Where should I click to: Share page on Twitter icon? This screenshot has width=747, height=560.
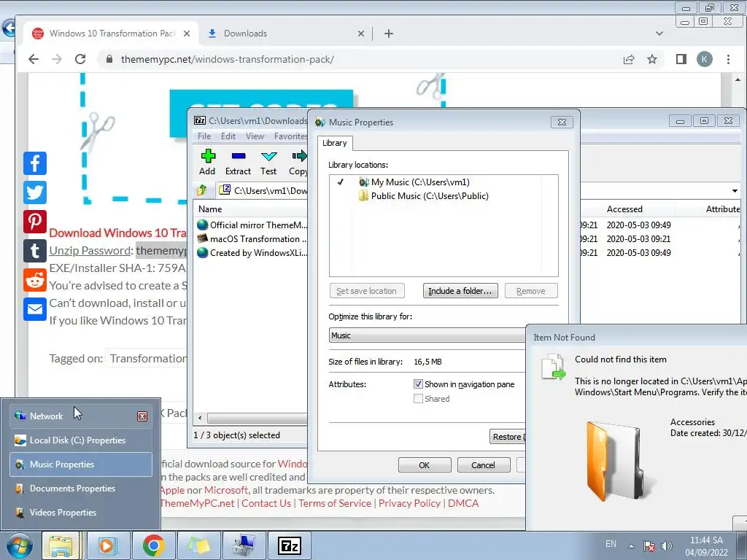pyautogui.click(x=35, y=192)
